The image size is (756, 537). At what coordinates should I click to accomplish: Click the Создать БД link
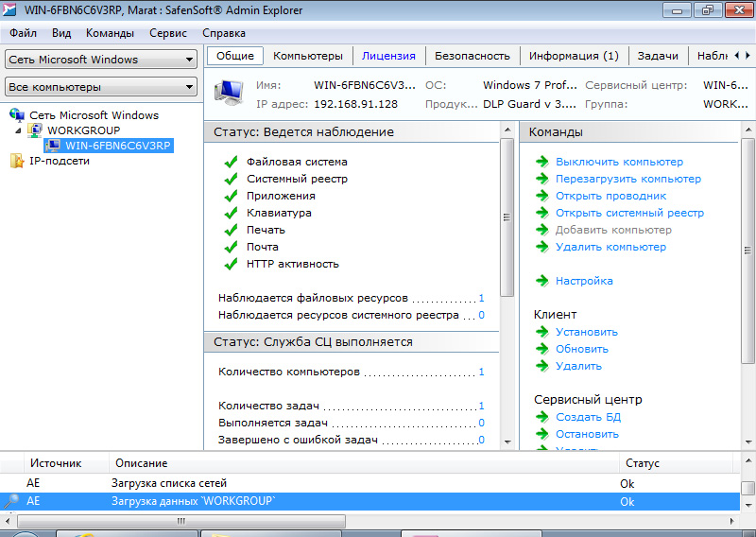(588, 416)
